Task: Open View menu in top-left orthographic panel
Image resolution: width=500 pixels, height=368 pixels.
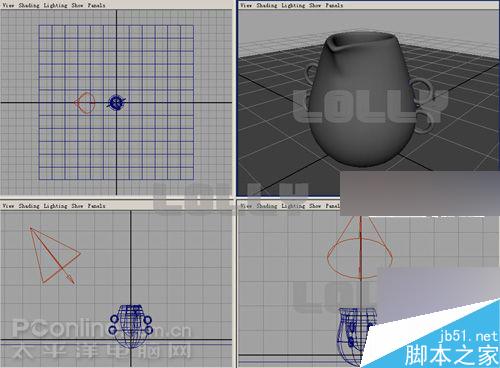Action: (x=8, y=5)
